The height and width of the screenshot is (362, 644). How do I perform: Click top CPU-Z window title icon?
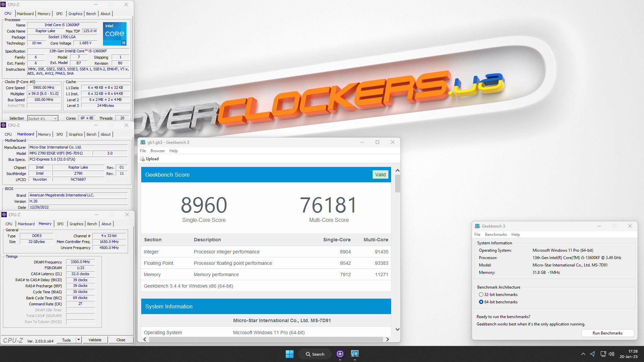[3, 4]
